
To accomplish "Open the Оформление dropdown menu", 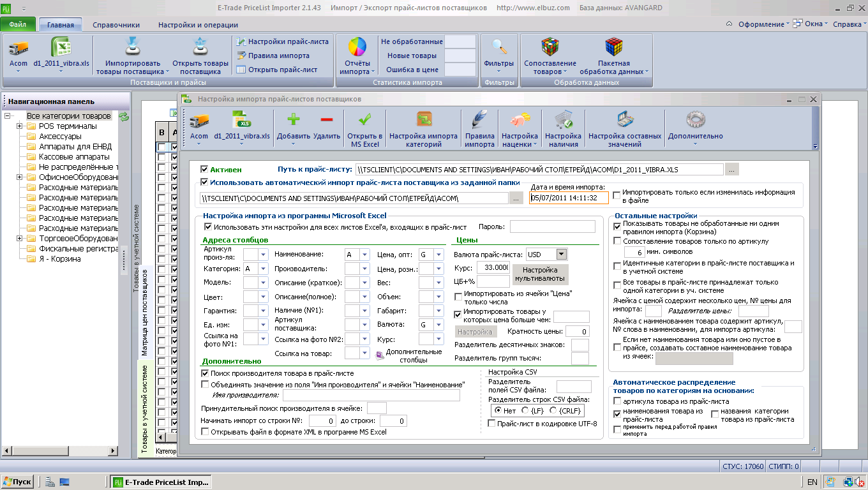I will click(x=765, y=24).
